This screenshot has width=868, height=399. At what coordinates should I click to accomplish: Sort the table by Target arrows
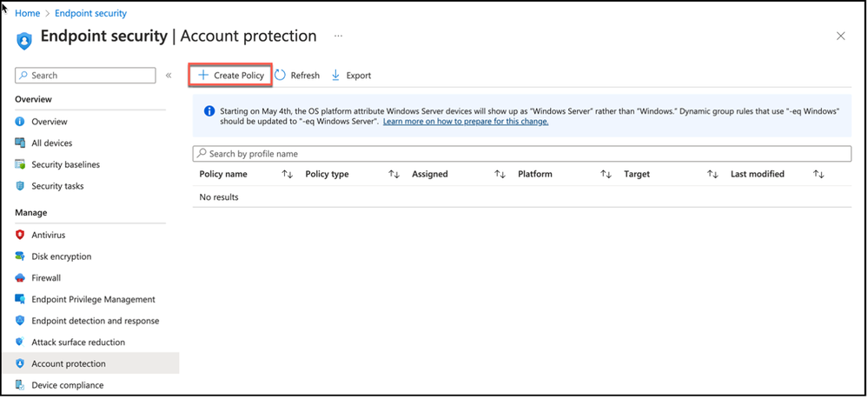[712, 174]
